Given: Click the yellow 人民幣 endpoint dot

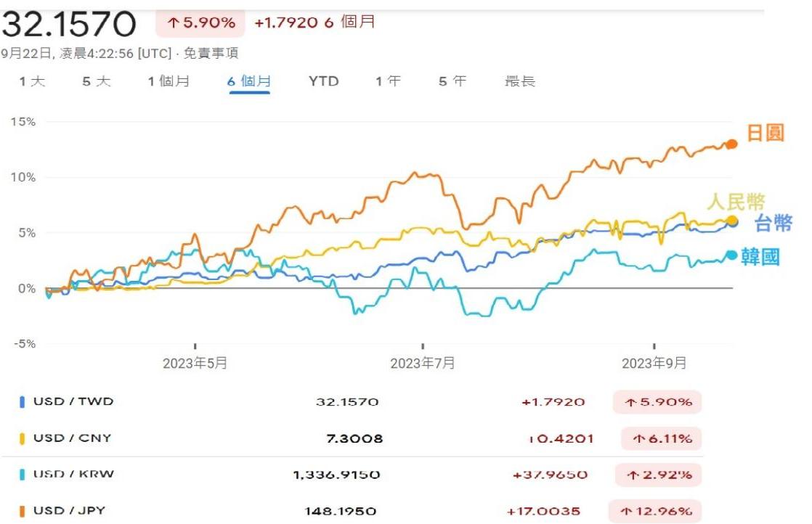Looking at the screenshot, I should coord(731,219).
